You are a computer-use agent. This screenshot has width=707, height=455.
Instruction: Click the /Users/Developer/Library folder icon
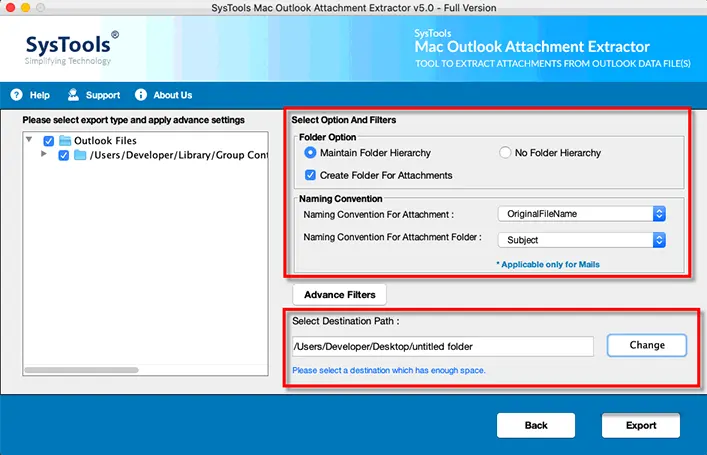coord(80,155)
